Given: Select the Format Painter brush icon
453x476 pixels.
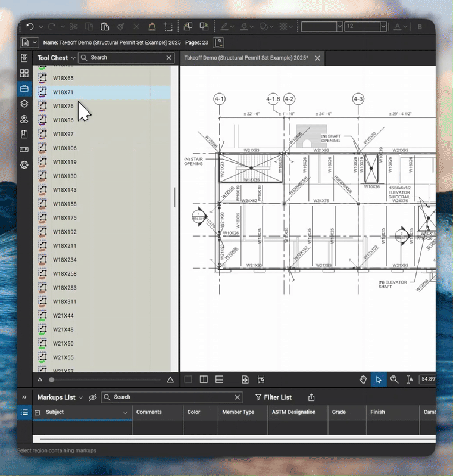Looking at the screenshot, I should pyautogui.click(x=121, y=27).
